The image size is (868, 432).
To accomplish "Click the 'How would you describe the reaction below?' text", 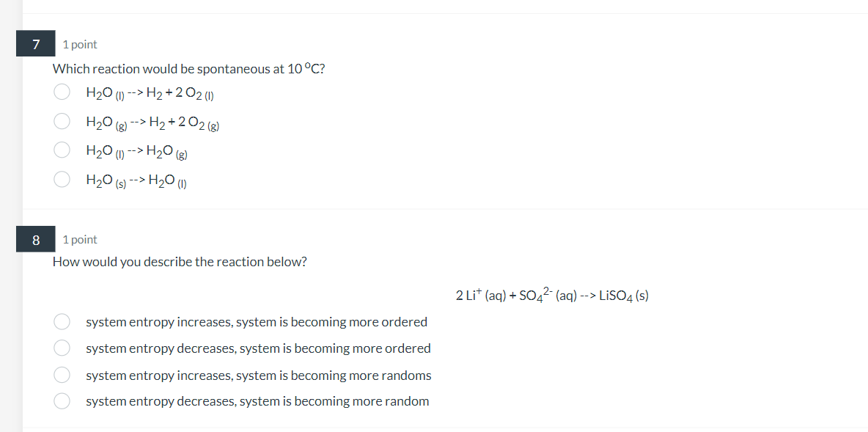I will point(179,261).
